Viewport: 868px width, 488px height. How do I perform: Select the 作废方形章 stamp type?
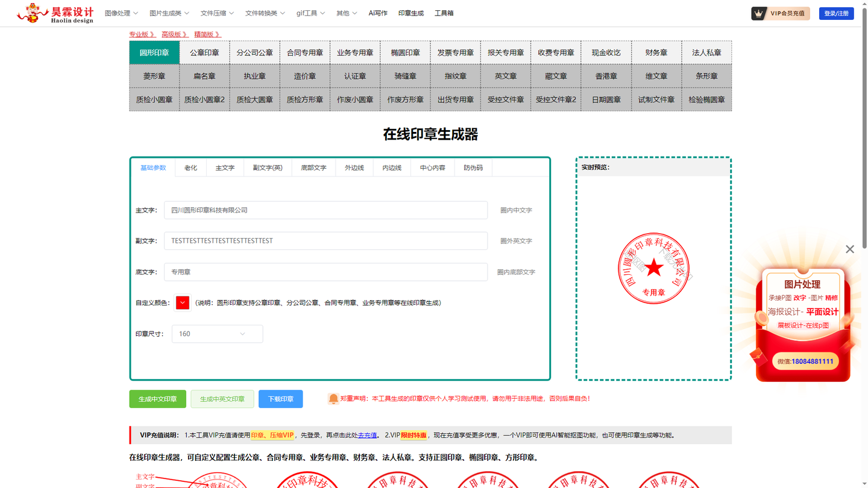point(405,99)
